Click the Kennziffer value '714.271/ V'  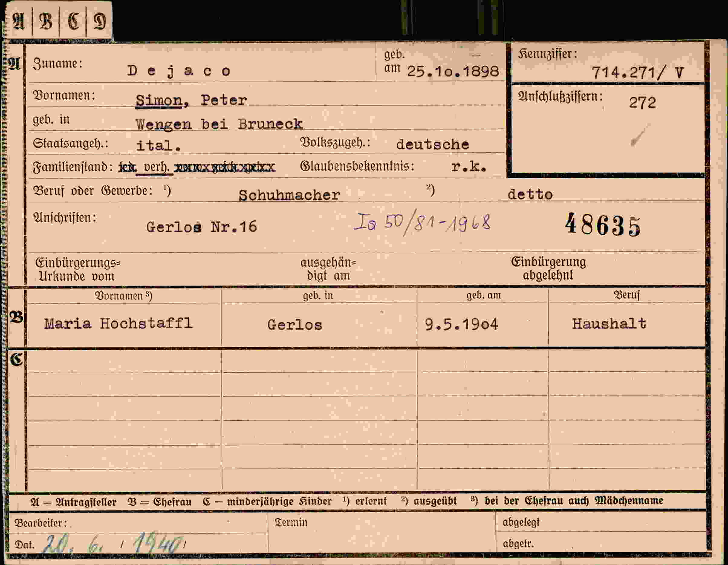coord(637,73)
